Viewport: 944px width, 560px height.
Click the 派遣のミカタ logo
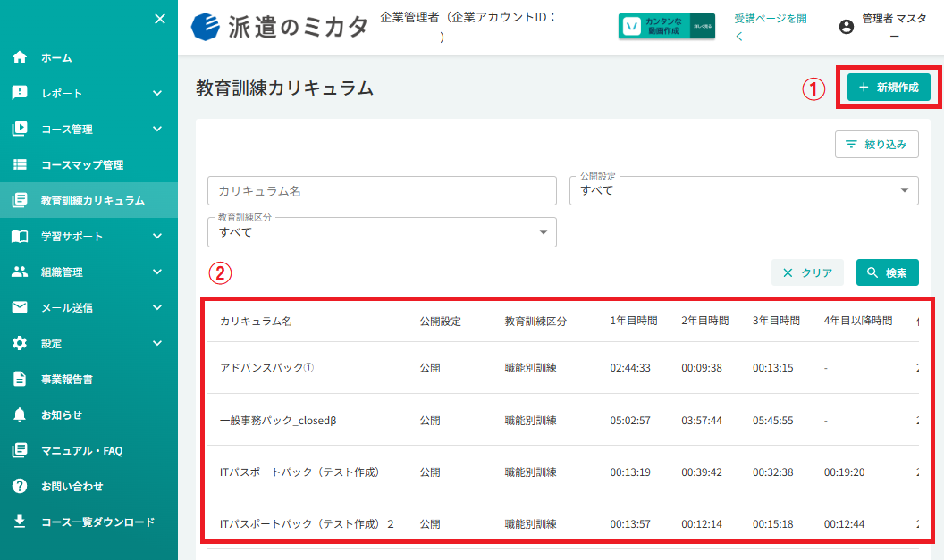279,27
